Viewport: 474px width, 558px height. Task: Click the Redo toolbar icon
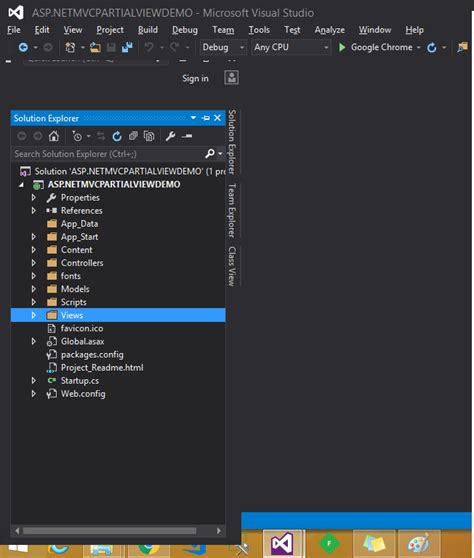click(x=174, y=47)
